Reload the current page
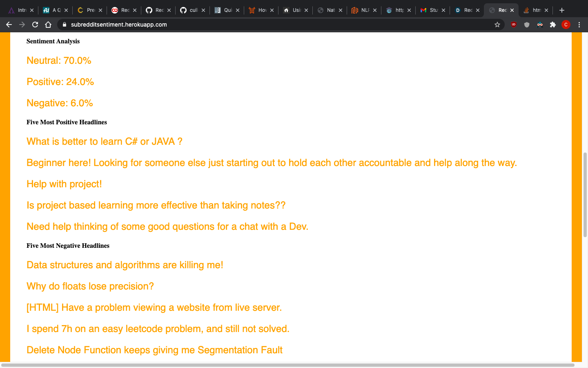 [35, 25]
